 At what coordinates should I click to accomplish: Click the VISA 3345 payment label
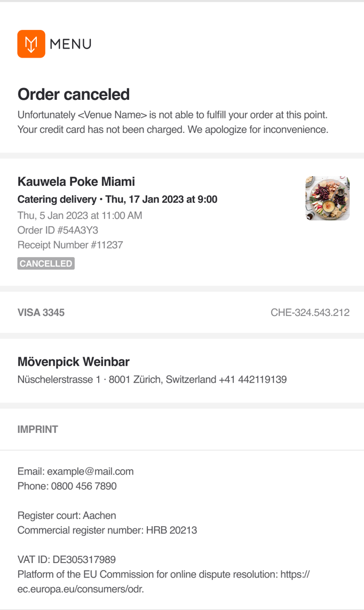41,312
